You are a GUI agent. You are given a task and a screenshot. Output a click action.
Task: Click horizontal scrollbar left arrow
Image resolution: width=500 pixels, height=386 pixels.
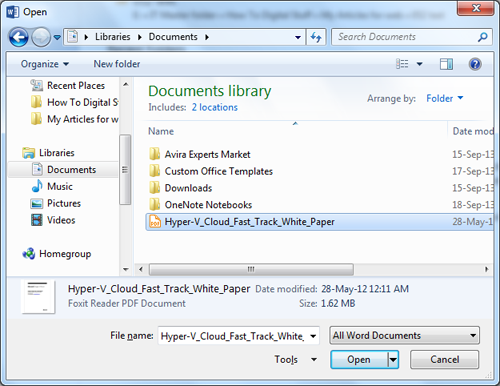point(141,269)
